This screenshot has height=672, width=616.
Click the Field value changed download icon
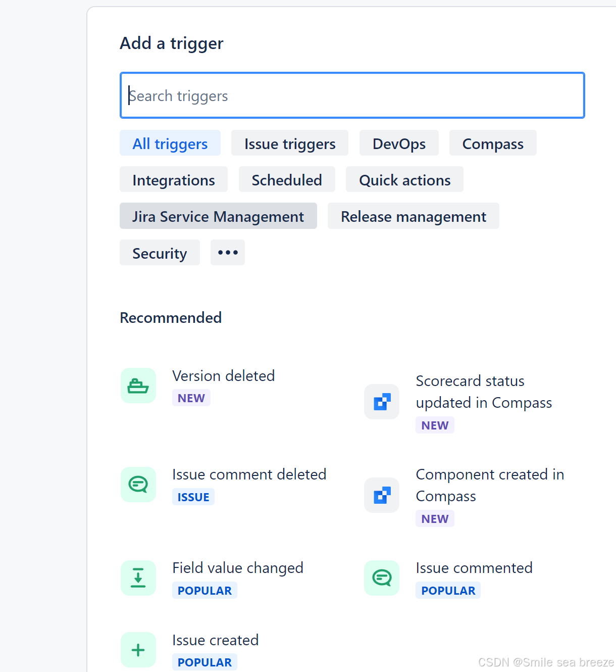click(x=138, y=578)
